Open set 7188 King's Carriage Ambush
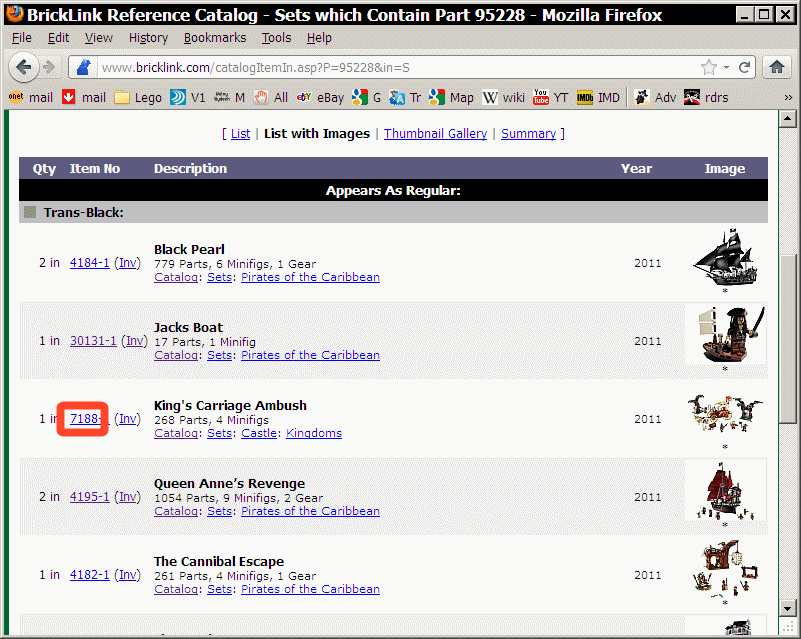Screen dimensions: 801x639 click(89, 419)
